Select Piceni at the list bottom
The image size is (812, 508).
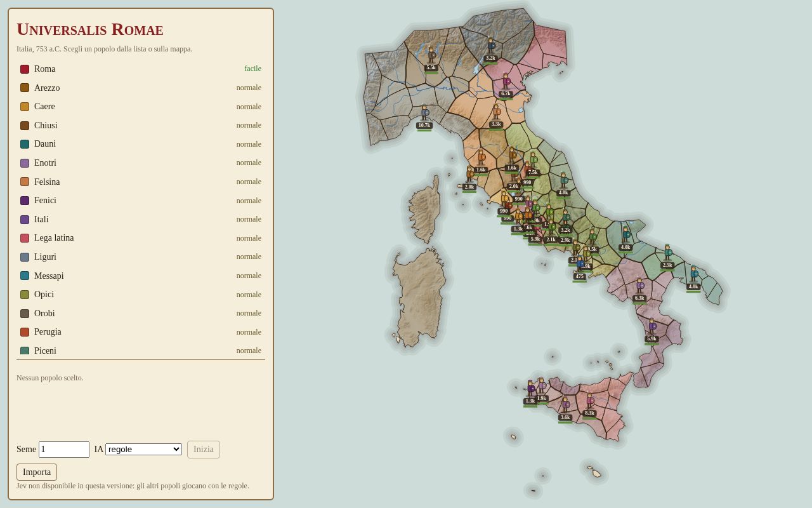tap(141, 351)
